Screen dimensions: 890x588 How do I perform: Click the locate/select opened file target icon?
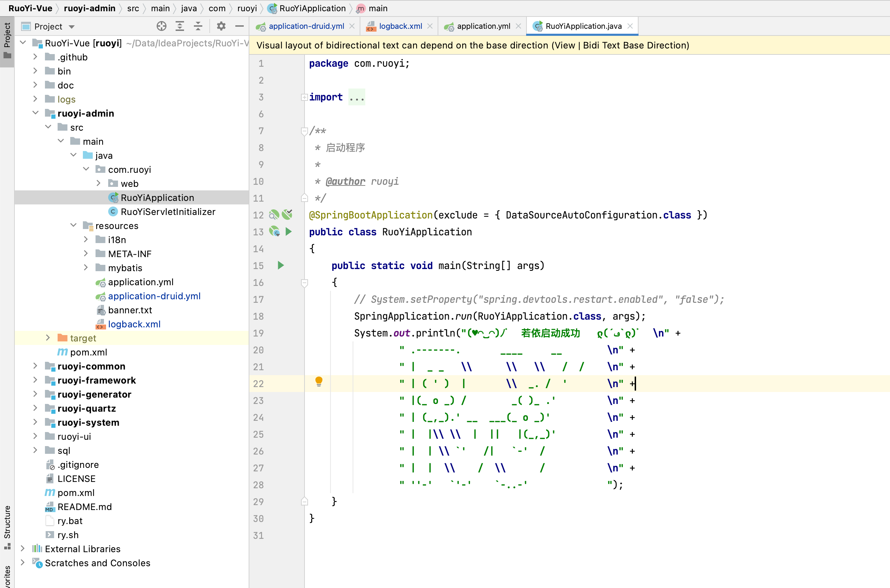tap(162, 26)
